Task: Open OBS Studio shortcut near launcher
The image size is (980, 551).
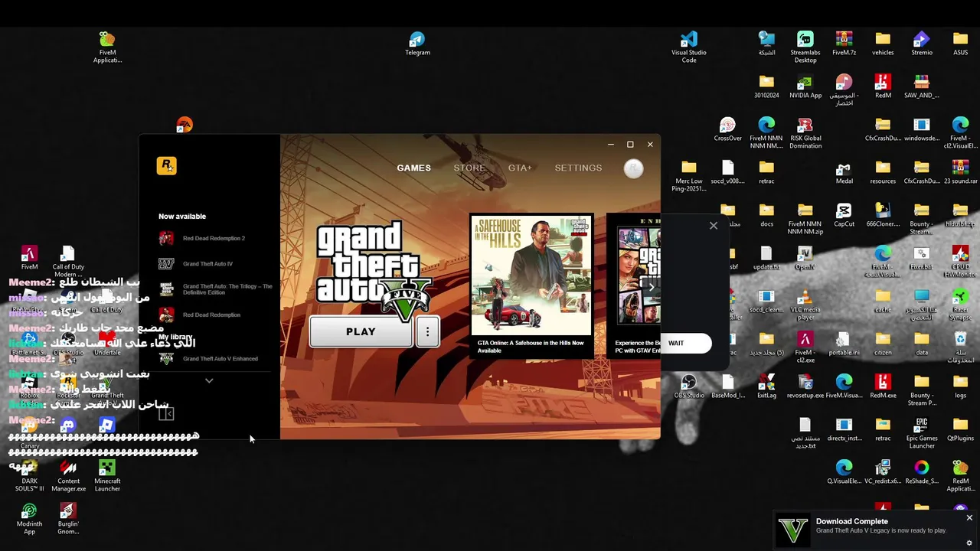Action: point(689,386)
